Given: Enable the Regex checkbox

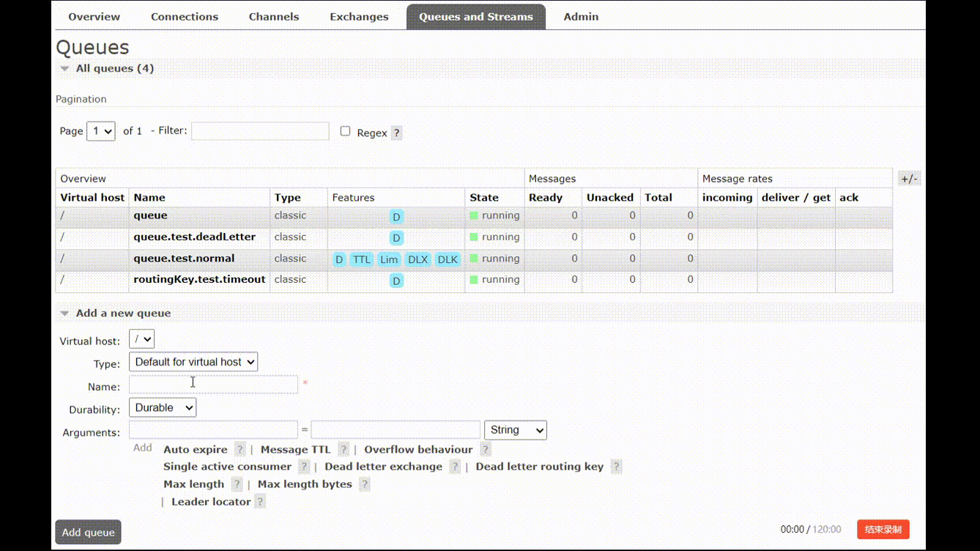Looking at the screenshot, I should click(346, 131).
